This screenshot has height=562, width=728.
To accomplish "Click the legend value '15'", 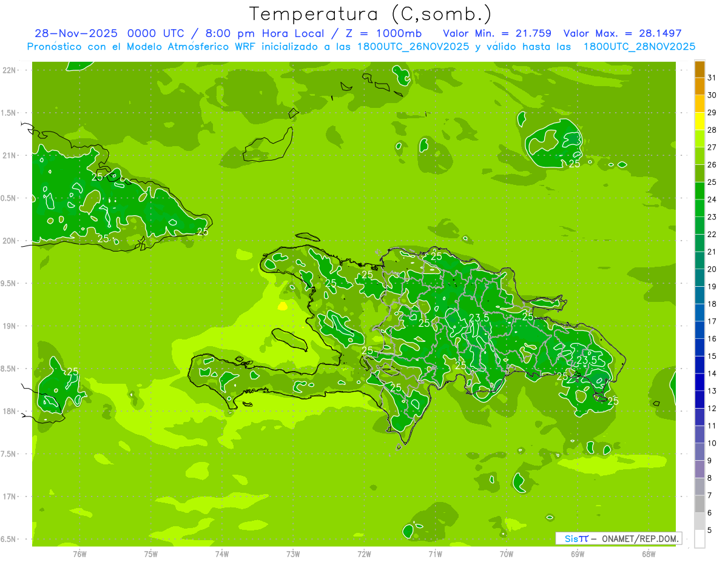I will tap(712, 356).
